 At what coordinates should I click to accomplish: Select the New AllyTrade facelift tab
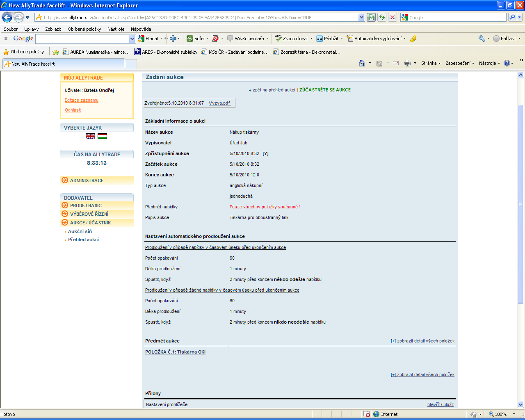point(63,64)
